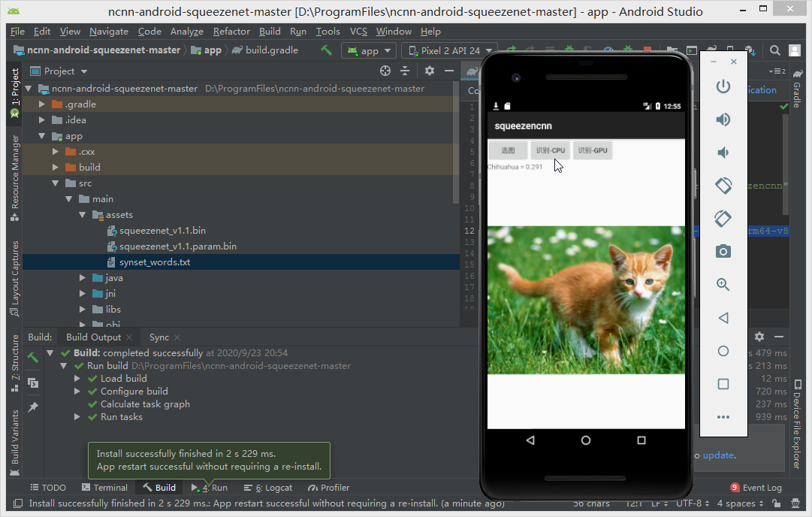Click emulator sidebar Back triangle
Screen dimensions: 812x517
(x=723, y=318)
